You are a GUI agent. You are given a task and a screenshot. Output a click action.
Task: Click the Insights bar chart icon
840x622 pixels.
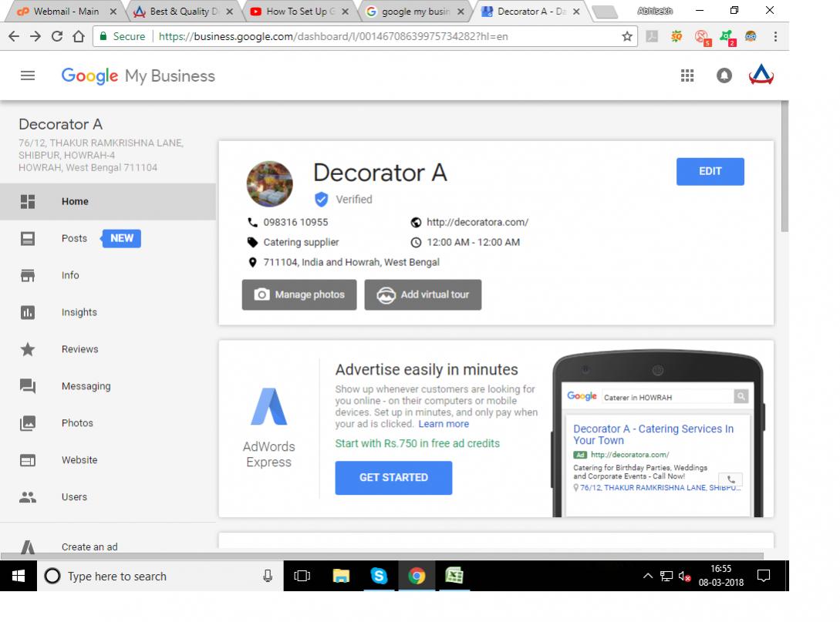(x=28, y=312)
